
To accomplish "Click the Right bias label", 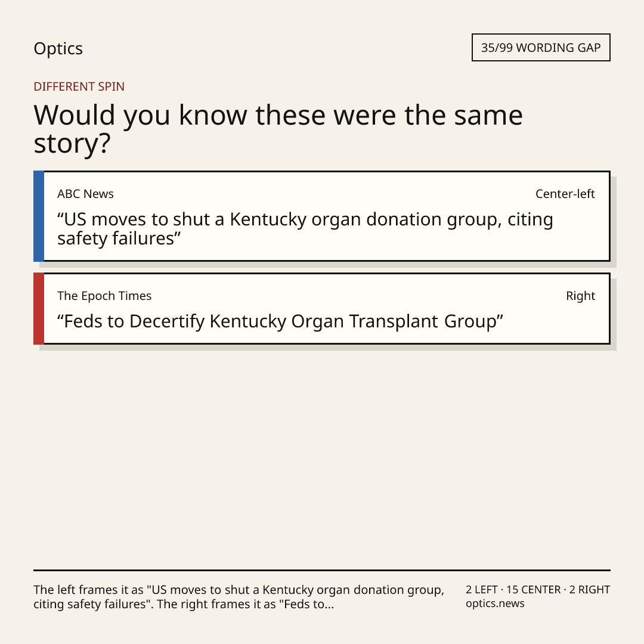I will point(580,296).
